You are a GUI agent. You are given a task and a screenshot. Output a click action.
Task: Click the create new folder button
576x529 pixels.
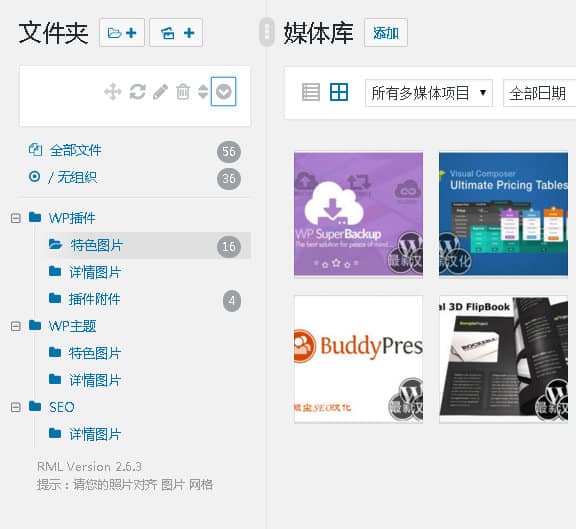(122, 33)
